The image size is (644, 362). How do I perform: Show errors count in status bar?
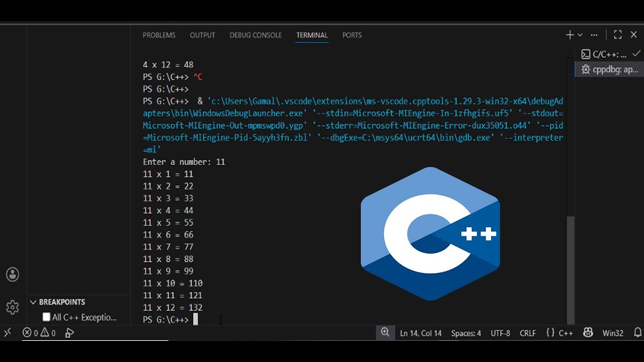pyautogui.click(x=31, y=333)
